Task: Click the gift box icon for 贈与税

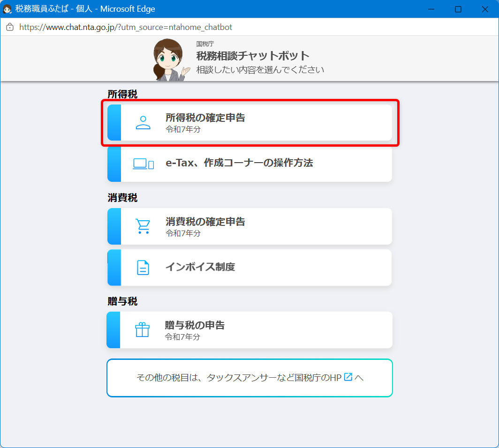Action: [142, 330]
